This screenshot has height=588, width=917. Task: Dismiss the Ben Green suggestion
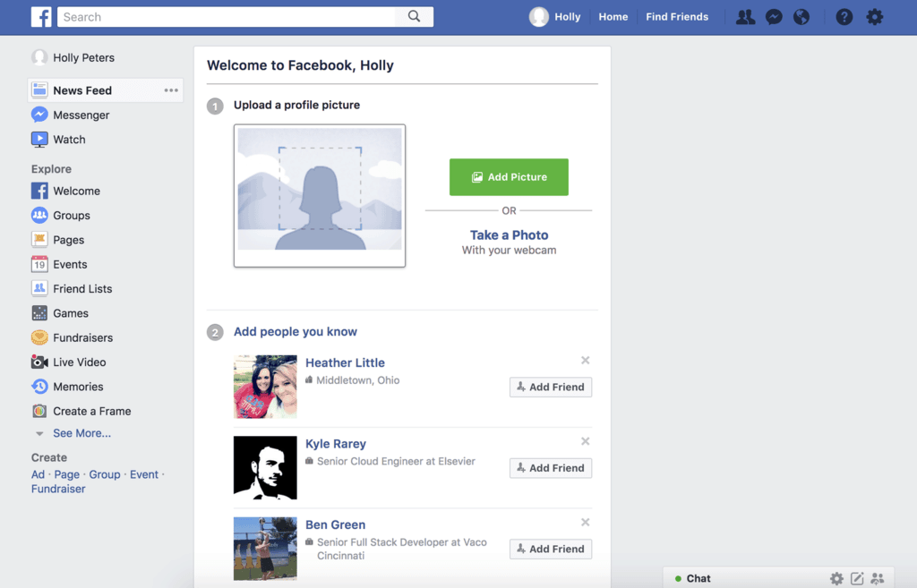pyautogui.click(x=586, y=522)
